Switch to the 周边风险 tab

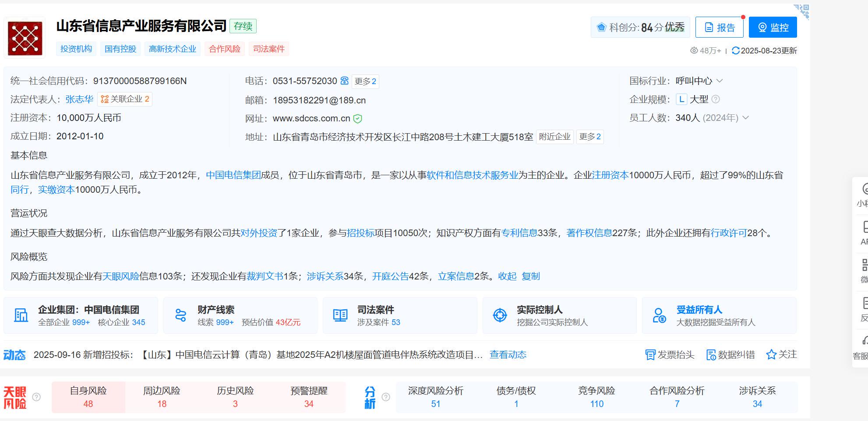click(x=162, y=397)
